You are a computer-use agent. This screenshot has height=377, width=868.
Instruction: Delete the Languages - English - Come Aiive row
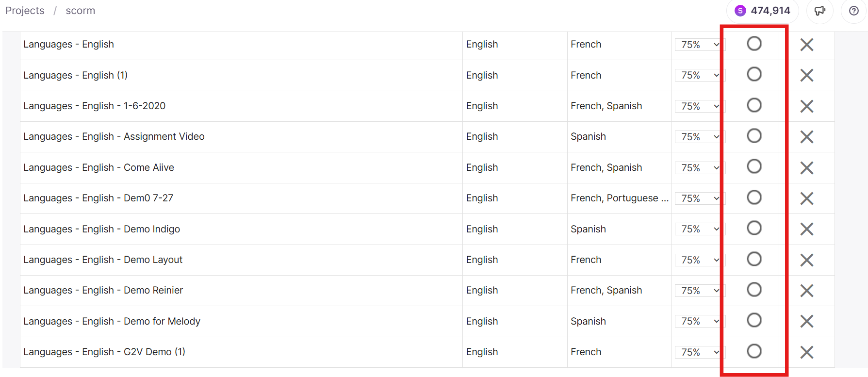click(x=807, y=168)
